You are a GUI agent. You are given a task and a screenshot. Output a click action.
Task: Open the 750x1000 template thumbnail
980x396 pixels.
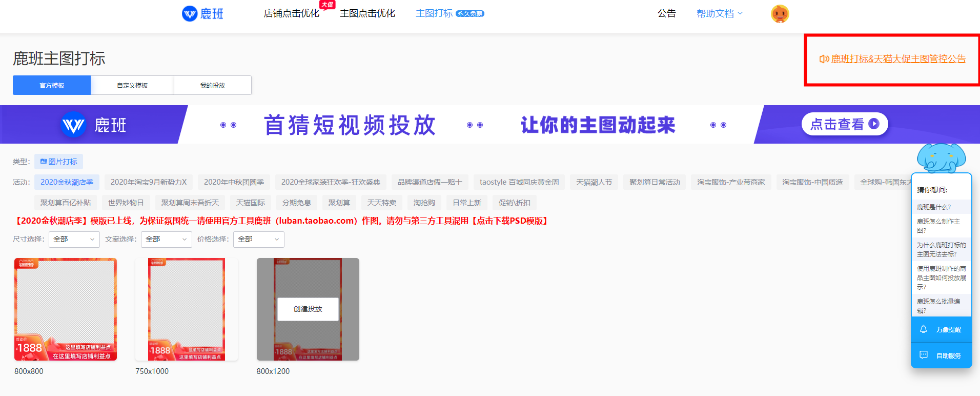click(x=187, y=309)
